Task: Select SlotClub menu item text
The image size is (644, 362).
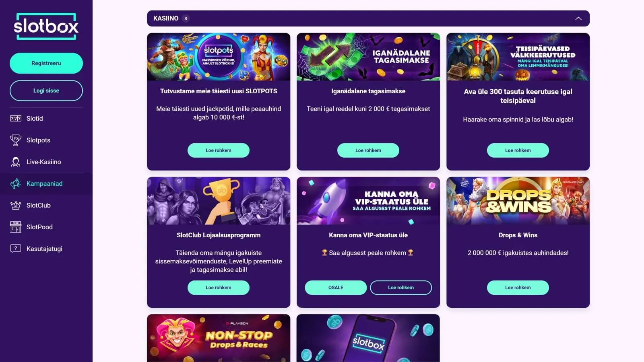Action: tap(39, 205)
